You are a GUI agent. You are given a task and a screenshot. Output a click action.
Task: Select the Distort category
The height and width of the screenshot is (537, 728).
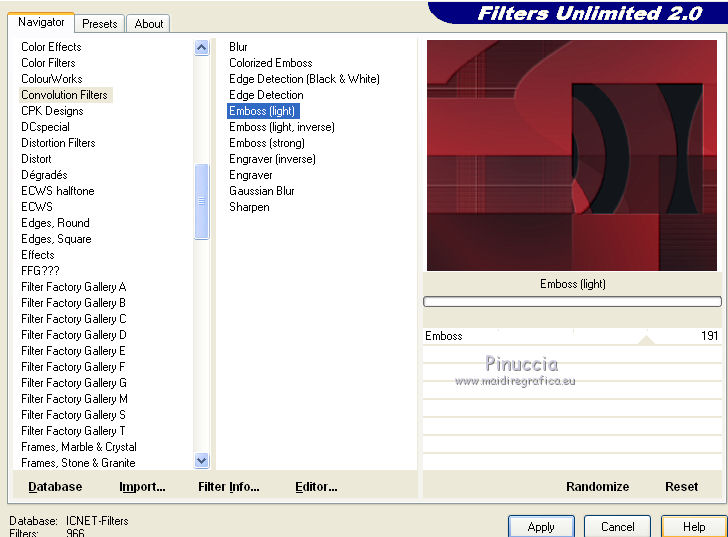pos(36,159)
